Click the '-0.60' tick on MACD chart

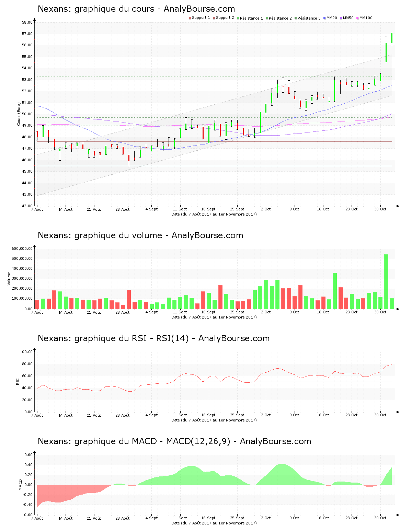pos(28,514)
